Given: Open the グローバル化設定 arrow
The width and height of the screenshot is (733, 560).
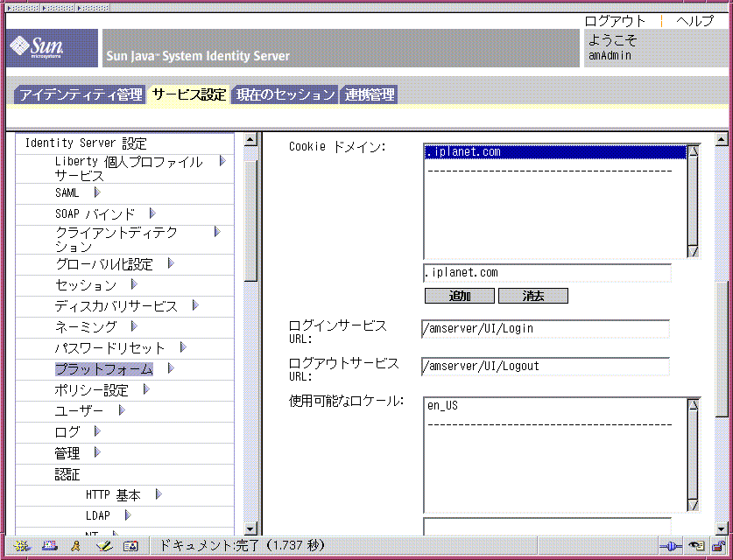Looking at the screenshot, I should tap(171, 263).
